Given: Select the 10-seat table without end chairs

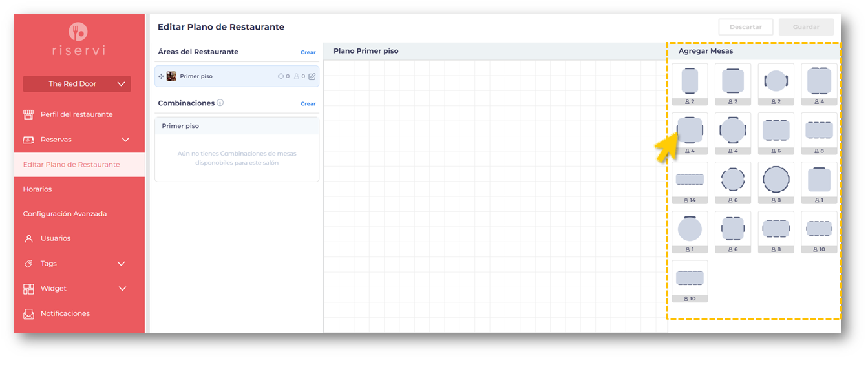Looking at the screenshot, I should click(x=690, y=281).
